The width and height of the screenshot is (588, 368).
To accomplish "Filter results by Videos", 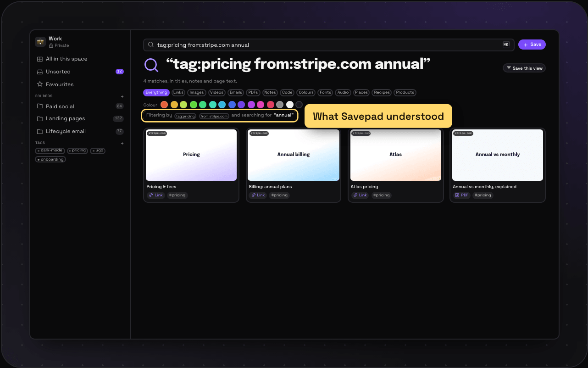I will coord(217,92).
